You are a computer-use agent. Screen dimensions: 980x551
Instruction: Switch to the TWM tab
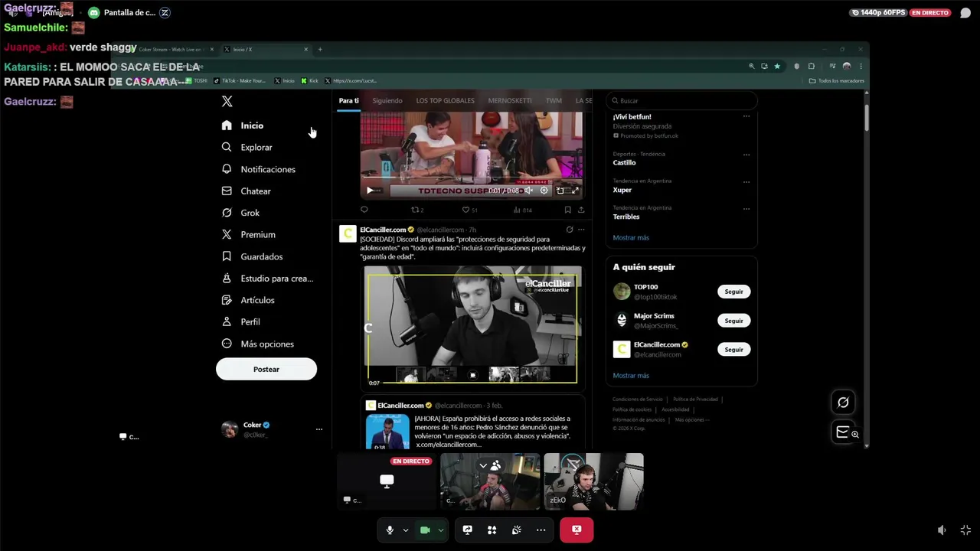[x=554, y=100]
